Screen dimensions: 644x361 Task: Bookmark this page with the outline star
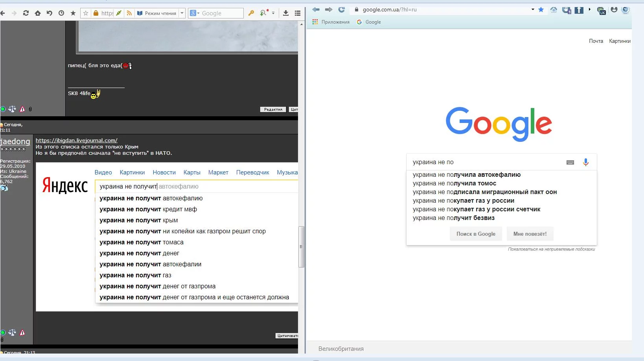coord(86,13)
